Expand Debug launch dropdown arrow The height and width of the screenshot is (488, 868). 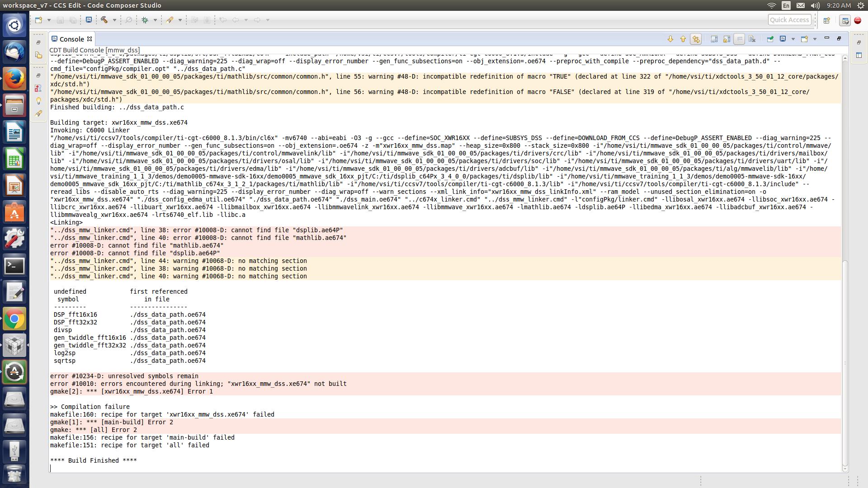pos(155,20)
